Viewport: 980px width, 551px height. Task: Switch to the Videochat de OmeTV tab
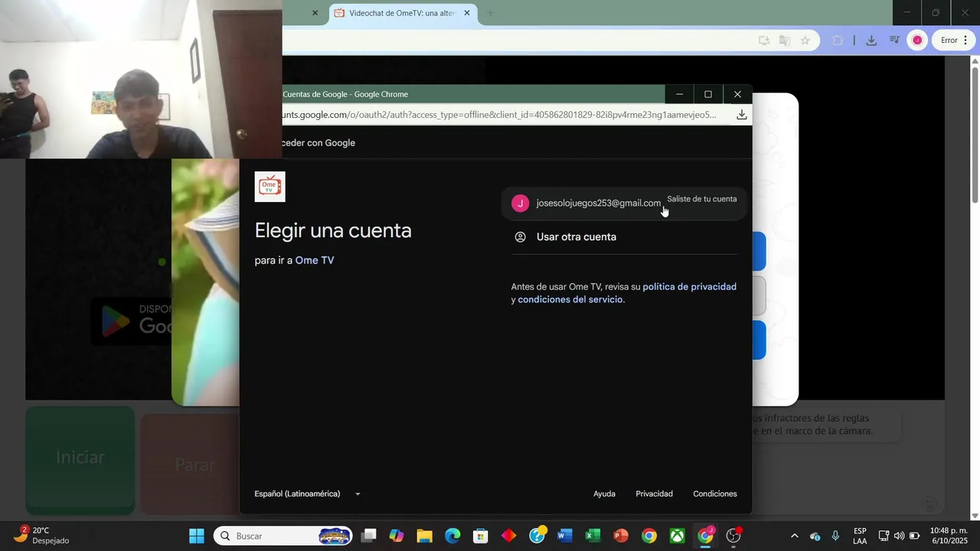click(x=402, y=13)
